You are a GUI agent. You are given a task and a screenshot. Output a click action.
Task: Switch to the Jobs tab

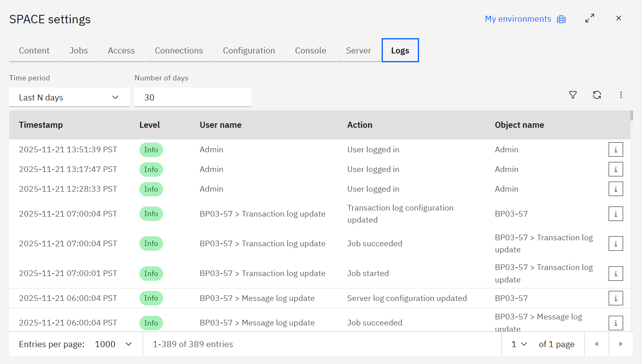click(78, 51)
